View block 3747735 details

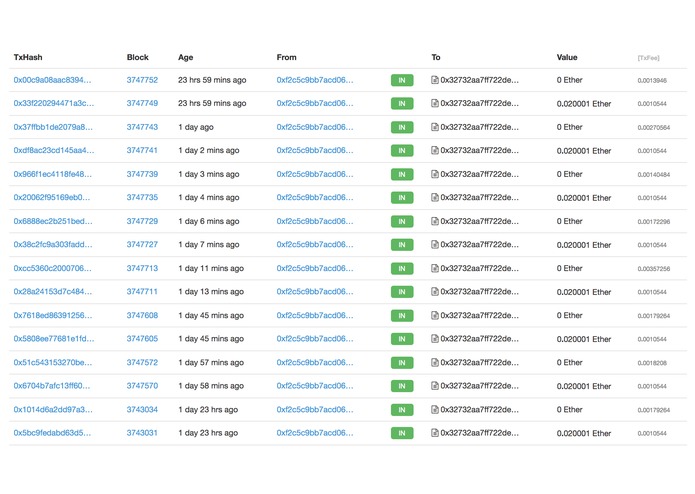[142, 197]
